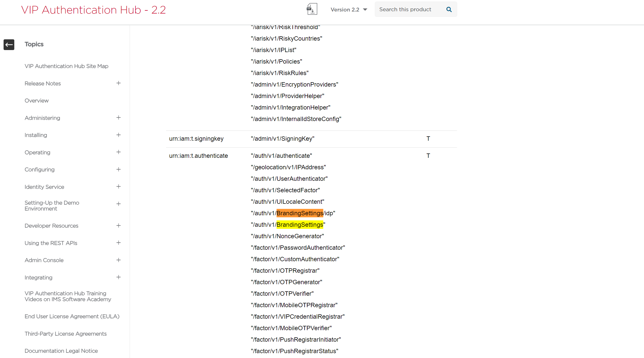Expand Installing section plus icon

pyautogui.click(x=118, y=135)
